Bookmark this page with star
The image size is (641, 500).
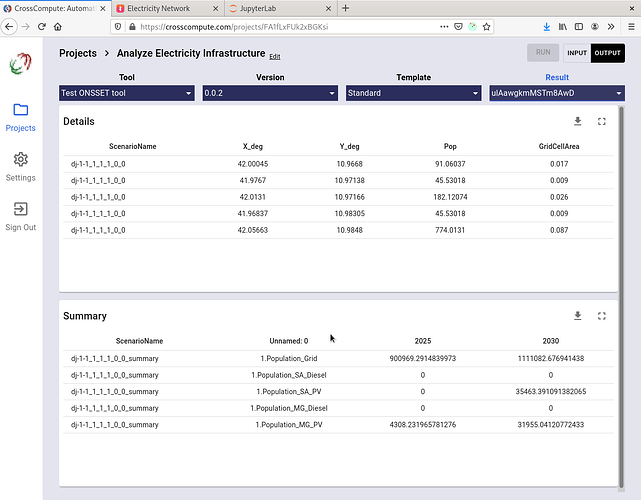[486, 27]
